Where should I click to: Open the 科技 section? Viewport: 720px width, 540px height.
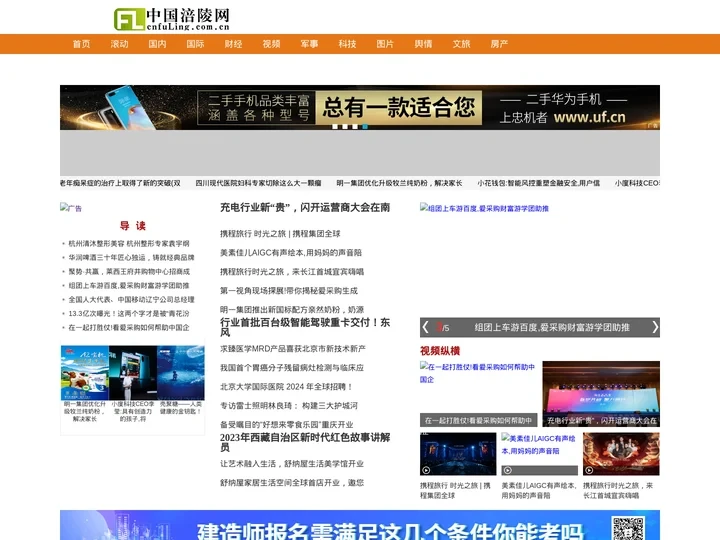pyautogui.click(x=348, y=44)
